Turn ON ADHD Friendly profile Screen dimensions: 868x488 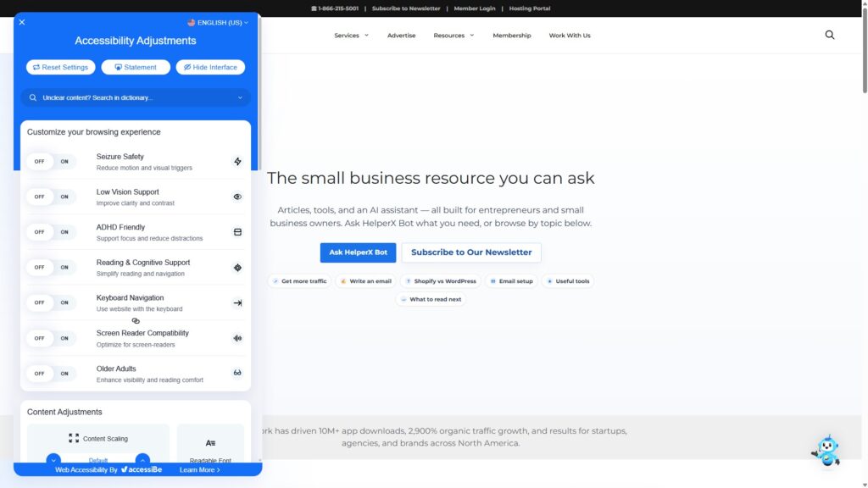tap(64, 232)
